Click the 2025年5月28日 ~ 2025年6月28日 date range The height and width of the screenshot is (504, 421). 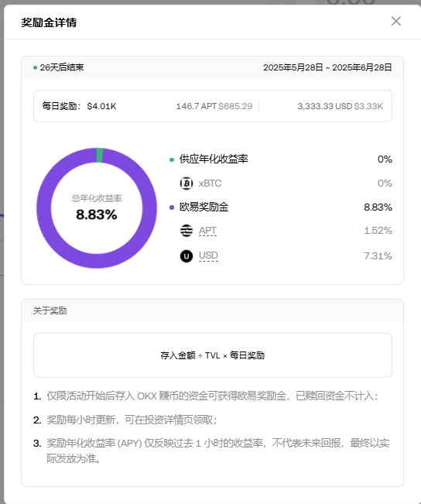click(x=327, y=67)
